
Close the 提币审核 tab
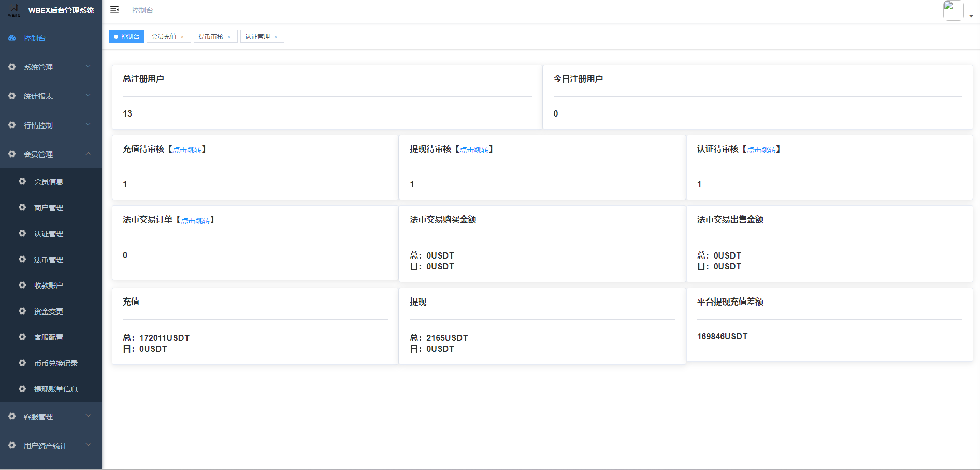229,37
